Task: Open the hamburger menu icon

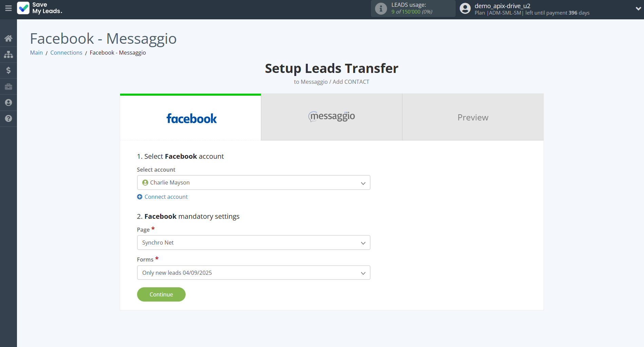Action: click(x=8, y=8)
